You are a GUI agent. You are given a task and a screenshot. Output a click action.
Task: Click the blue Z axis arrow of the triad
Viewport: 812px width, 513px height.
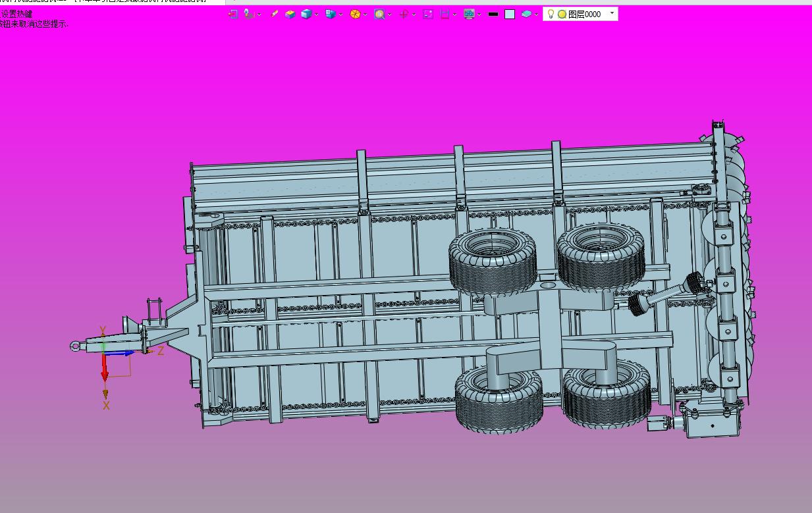click(x=121, y=354)
